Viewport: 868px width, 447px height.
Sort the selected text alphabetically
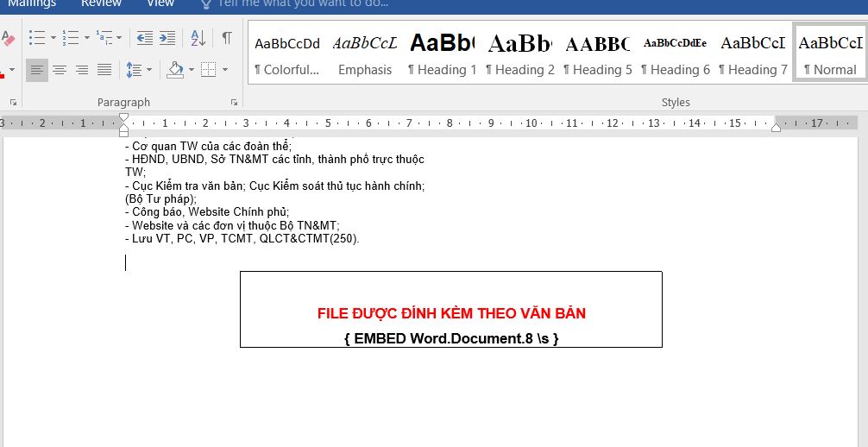(198, 38)
